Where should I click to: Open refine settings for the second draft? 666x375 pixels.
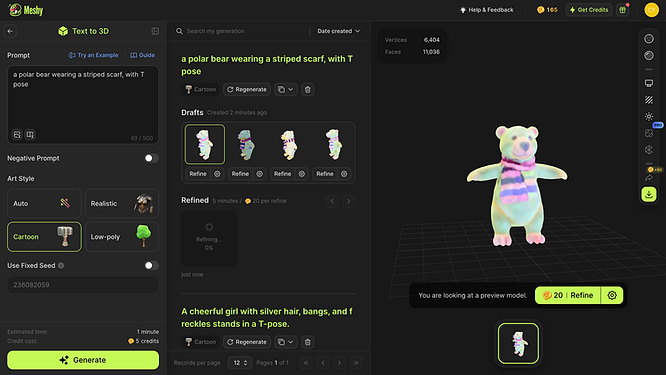tap(260, 174)
